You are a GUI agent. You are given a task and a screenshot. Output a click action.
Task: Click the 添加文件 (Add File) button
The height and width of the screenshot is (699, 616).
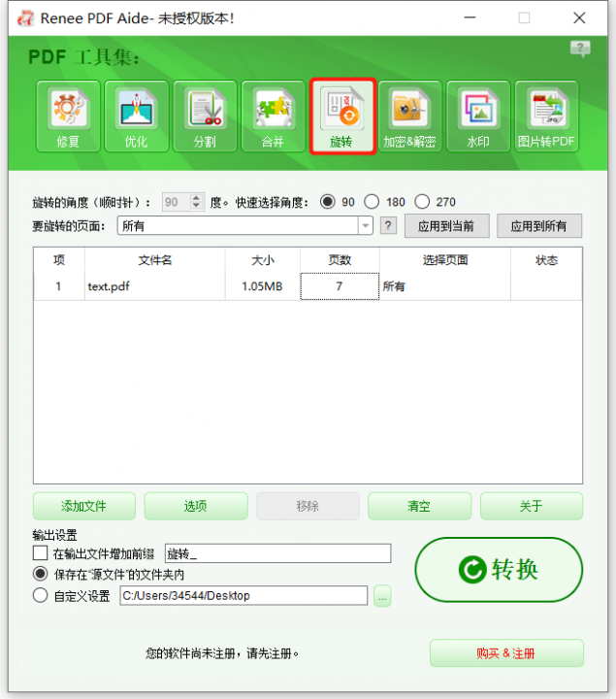(84, 506)
